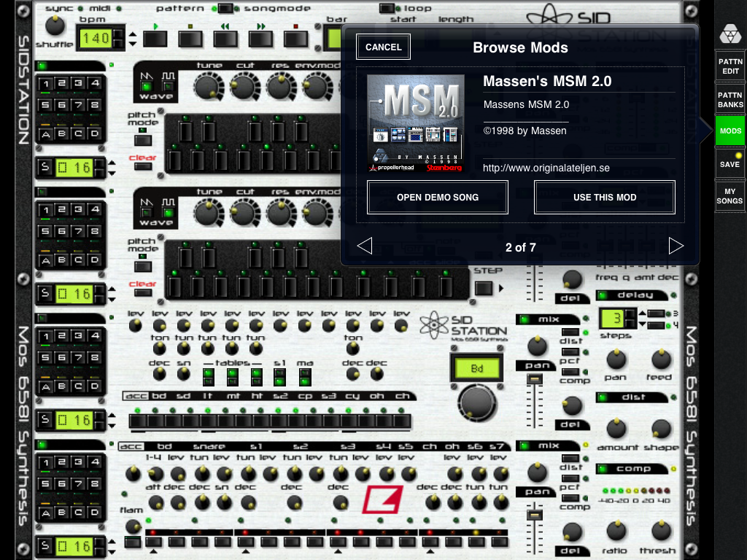Clear the second synth pattern
Screen dimensions: 747x560
[142, 292]
